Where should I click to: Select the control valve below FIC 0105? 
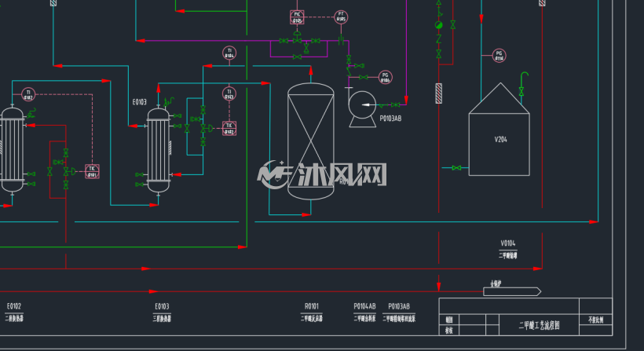point(297,37)
